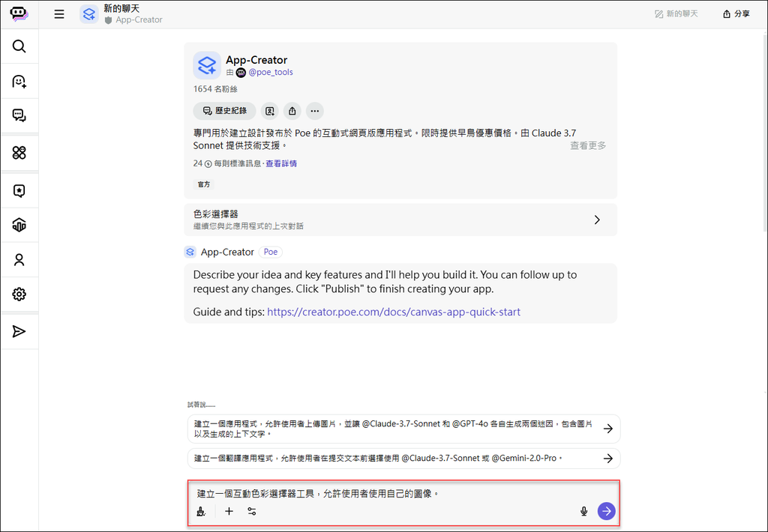Open search from the sidebar
768x532 pixels.
[x=19, y=46]
